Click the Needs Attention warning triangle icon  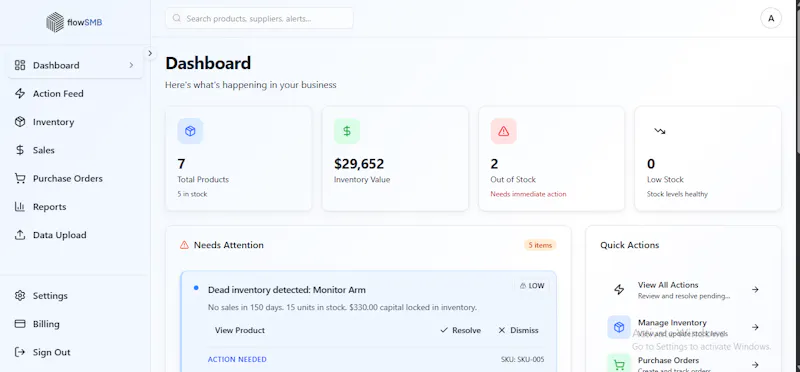[184, 245]
